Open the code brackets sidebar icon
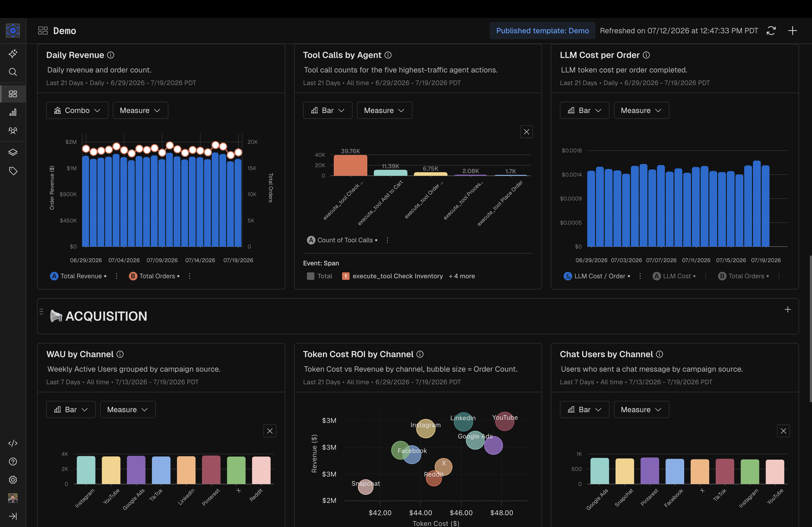Viewport: 812px width, 527px height. pyautogui.click(x=13, y=443)
